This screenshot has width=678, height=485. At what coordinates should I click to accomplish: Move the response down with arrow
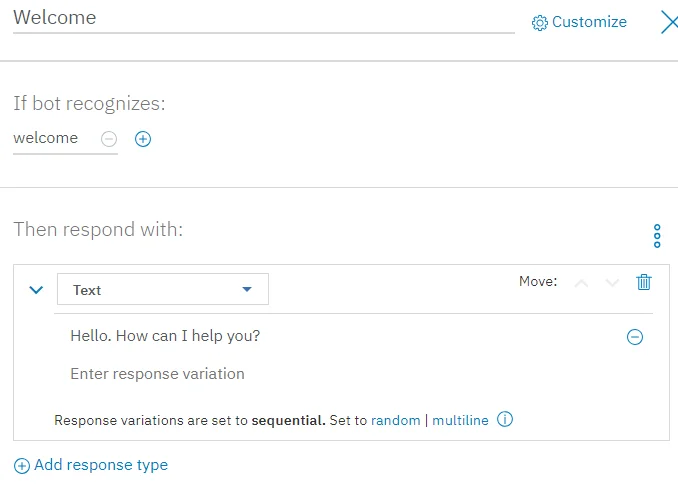point(613,283)
